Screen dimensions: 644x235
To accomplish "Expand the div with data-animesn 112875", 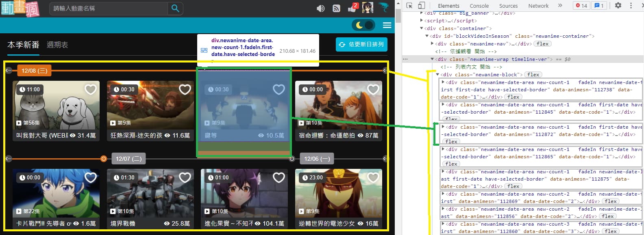I will coord(443,172).
